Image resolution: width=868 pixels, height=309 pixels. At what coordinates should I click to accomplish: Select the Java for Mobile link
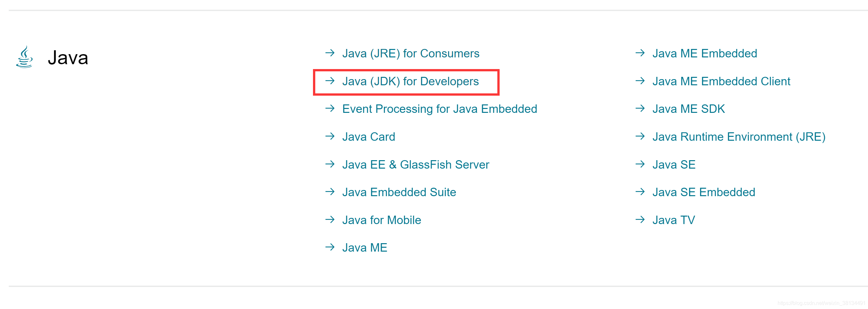tap(381, 220)
